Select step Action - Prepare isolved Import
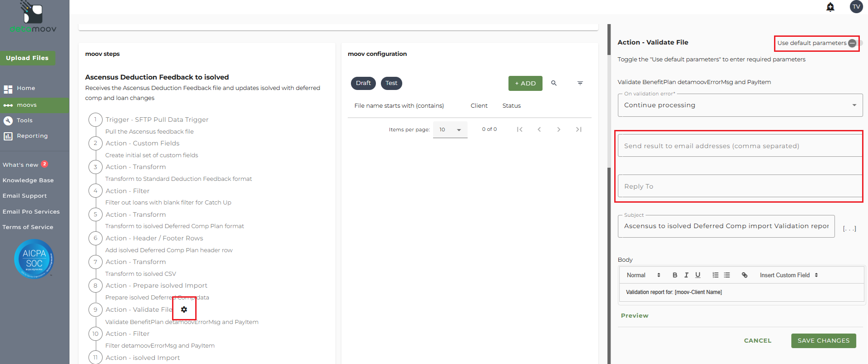 (x=156, y=285)
